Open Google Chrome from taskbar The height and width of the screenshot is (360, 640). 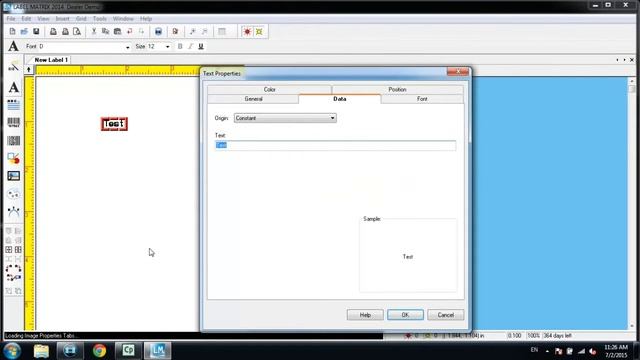99,351
